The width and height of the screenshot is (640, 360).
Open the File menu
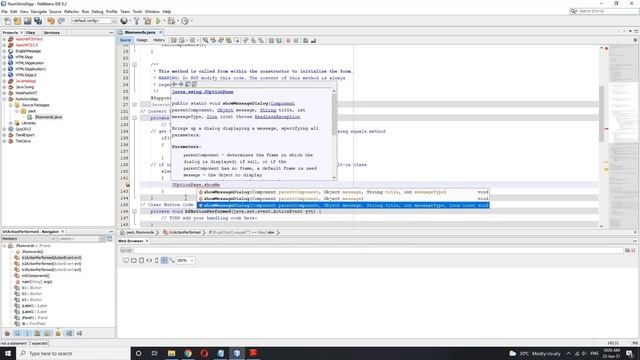coord(4,11)
